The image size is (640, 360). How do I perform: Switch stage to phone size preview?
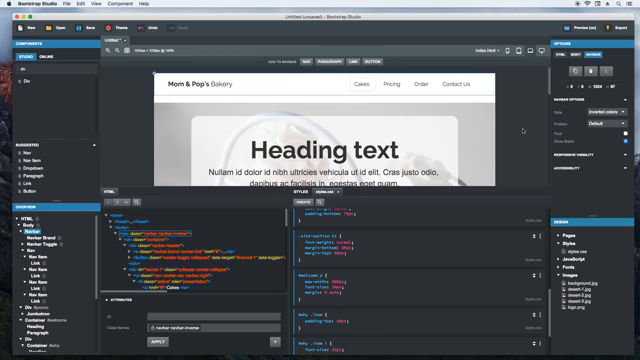click(x=507, y=51)
